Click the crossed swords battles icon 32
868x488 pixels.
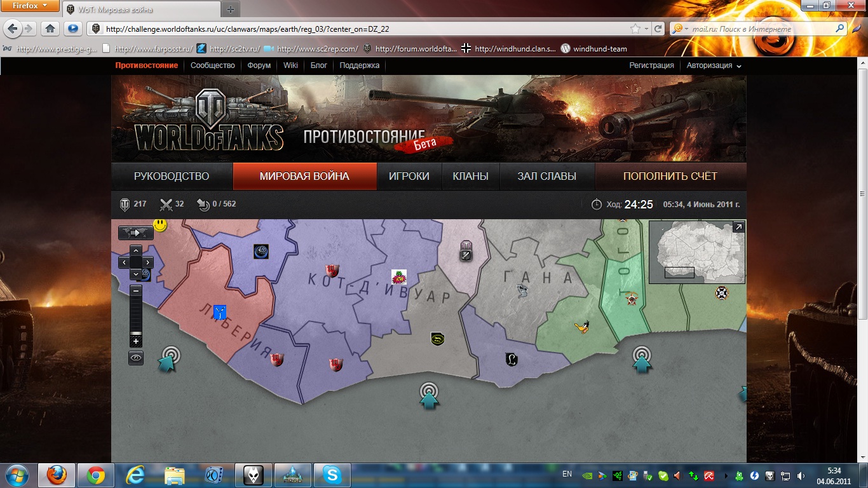pyautogui.click(x=166, y=205)
